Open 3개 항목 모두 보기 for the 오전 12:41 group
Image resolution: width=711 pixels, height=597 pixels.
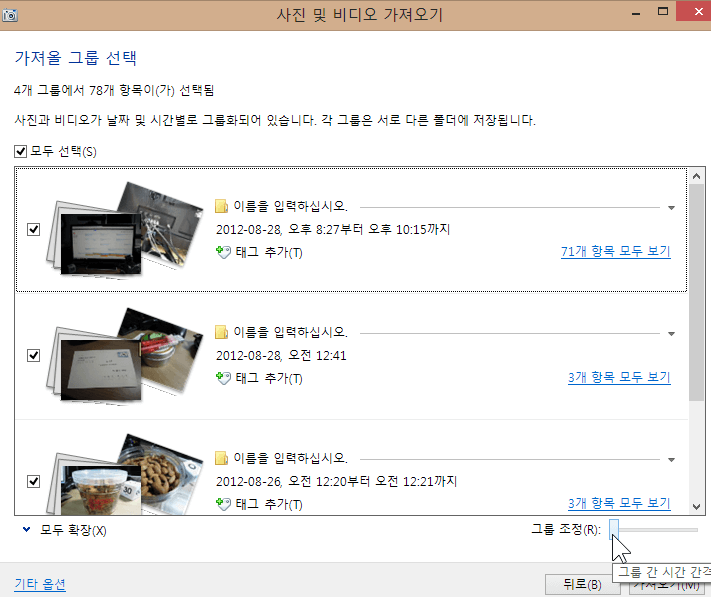619,378
